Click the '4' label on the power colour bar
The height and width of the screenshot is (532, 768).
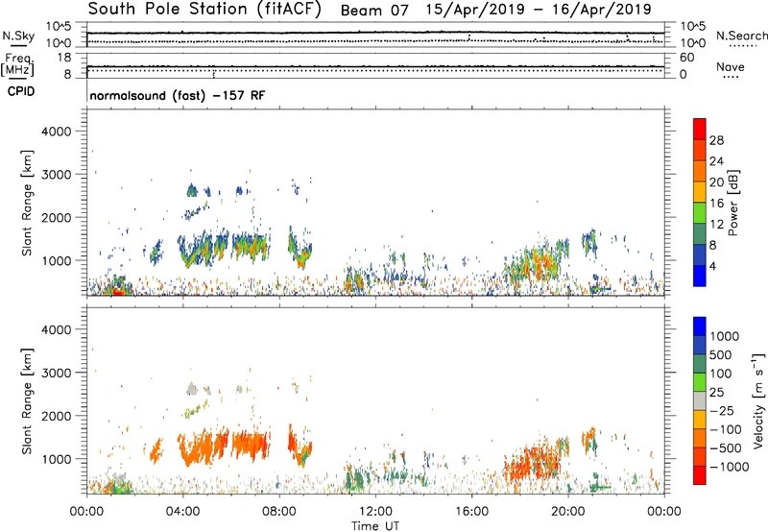712,266
